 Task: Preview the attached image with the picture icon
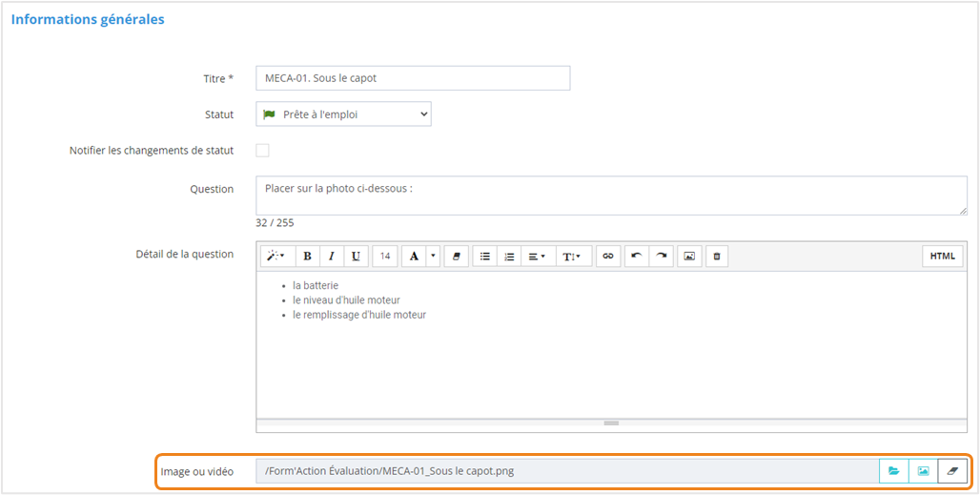(923, 470)
